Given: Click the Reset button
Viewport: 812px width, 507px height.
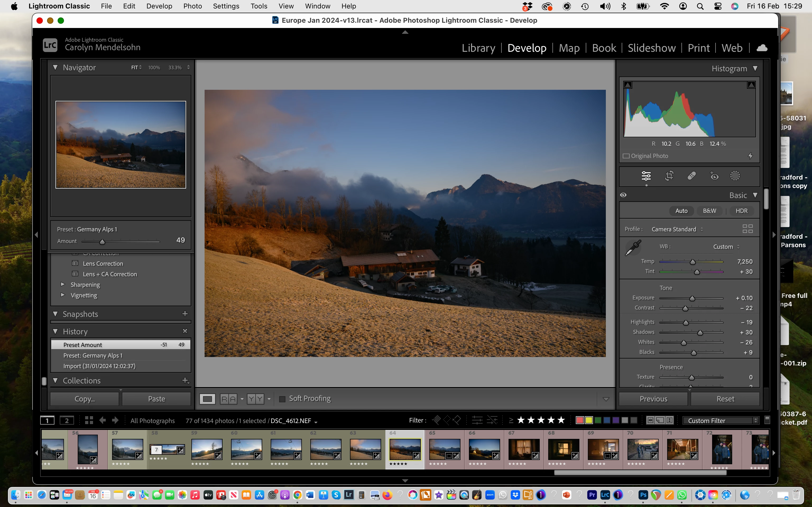Looking at the screenshot, I should pyautogui.click(x=725, y=399).
